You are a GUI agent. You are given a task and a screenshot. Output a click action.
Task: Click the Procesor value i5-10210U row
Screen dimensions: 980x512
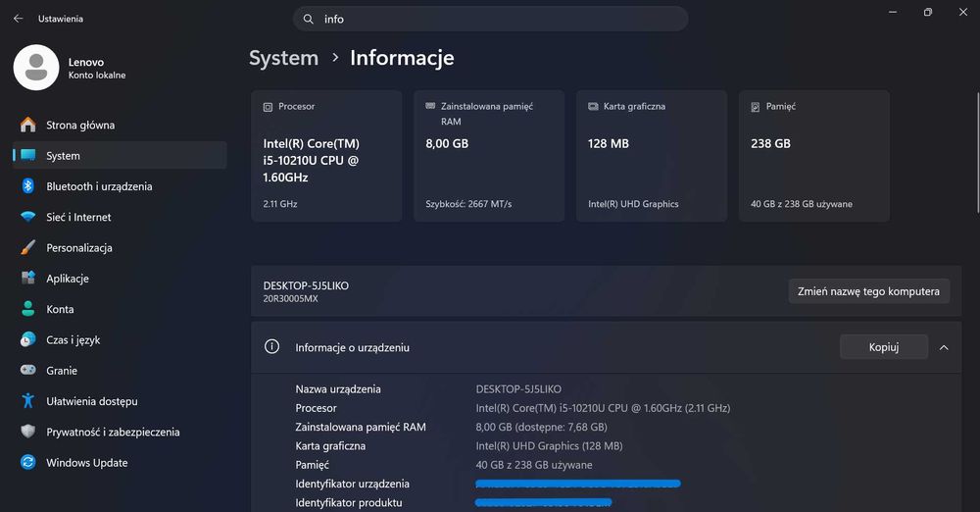[x=603, y=408]
